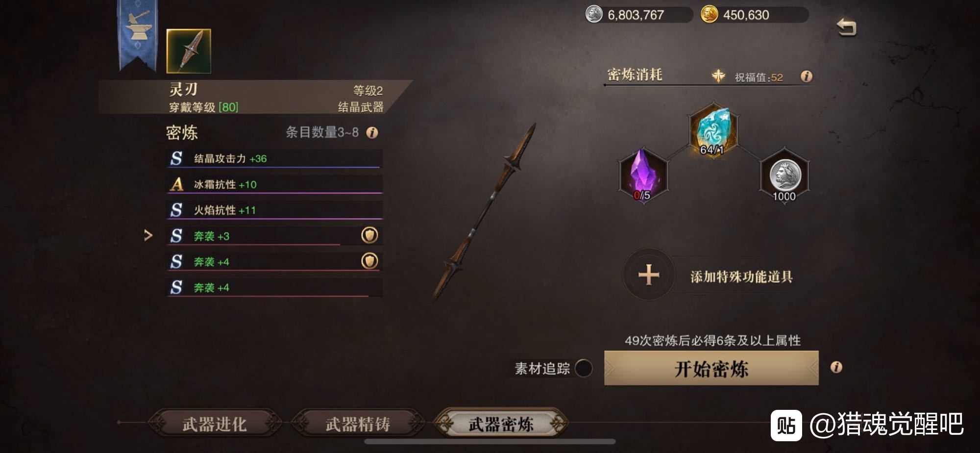Toggle the 素材追踪 radio circle
Image resolution: width=980 pixels, height=453 pixels.
click(x=584, y=368)
